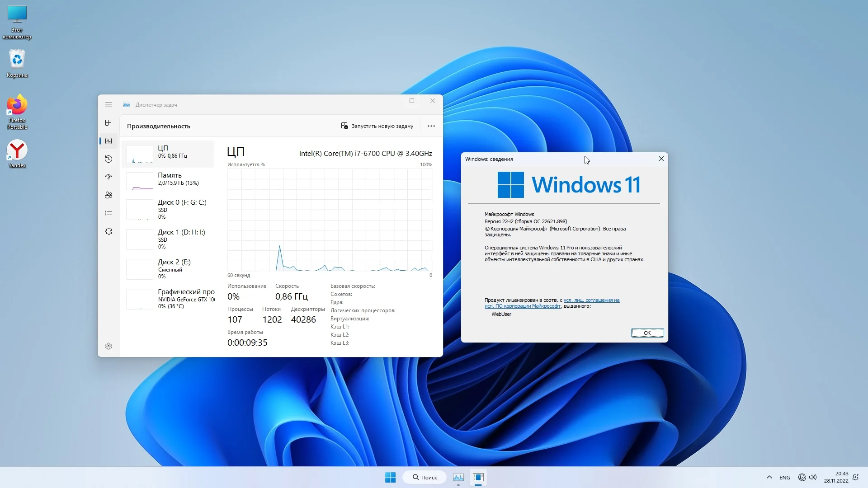This screenshot has width=868, height=488.
Task: Show hidden tray icons chevron
Action: [x=769, y=477]
